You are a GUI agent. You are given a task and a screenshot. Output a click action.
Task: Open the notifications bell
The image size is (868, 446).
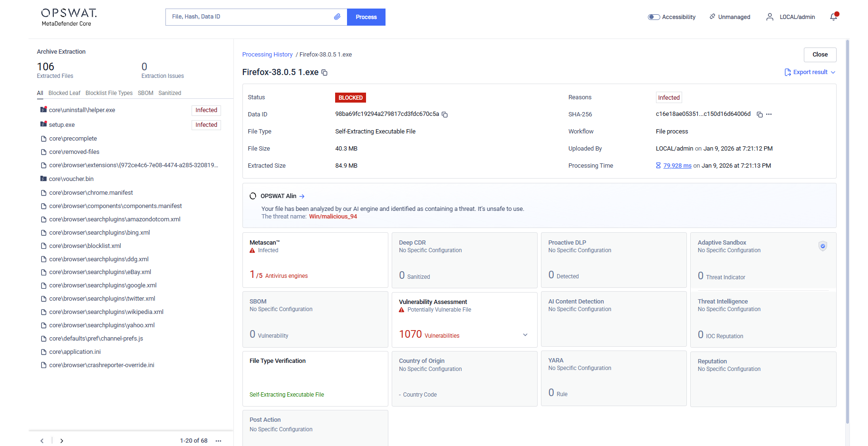coord(833,17)
